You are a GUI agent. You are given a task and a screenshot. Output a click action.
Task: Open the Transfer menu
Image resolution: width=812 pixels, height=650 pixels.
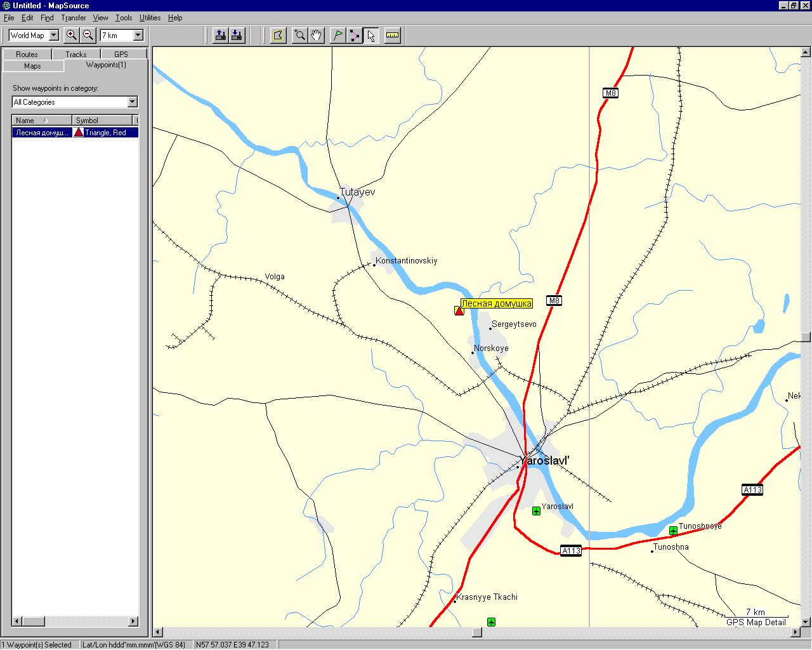pos(74,18)
